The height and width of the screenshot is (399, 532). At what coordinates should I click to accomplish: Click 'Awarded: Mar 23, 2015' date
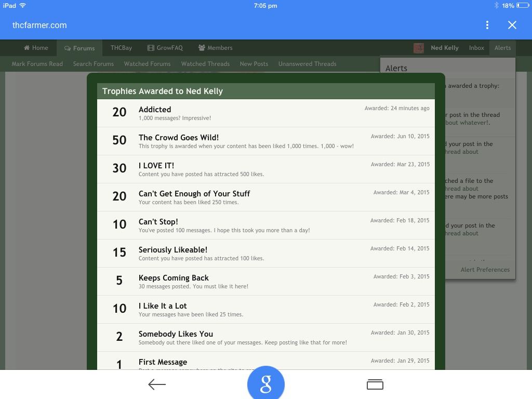tap(400, 164)
